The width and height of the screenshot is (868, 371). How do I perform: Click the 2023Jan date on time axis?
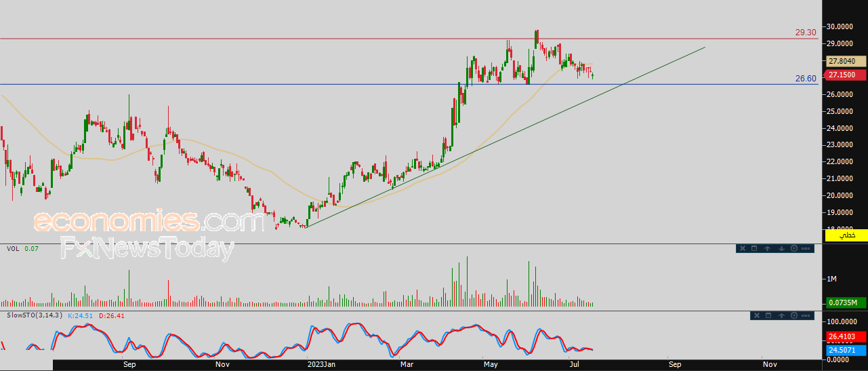pos(320,364)
